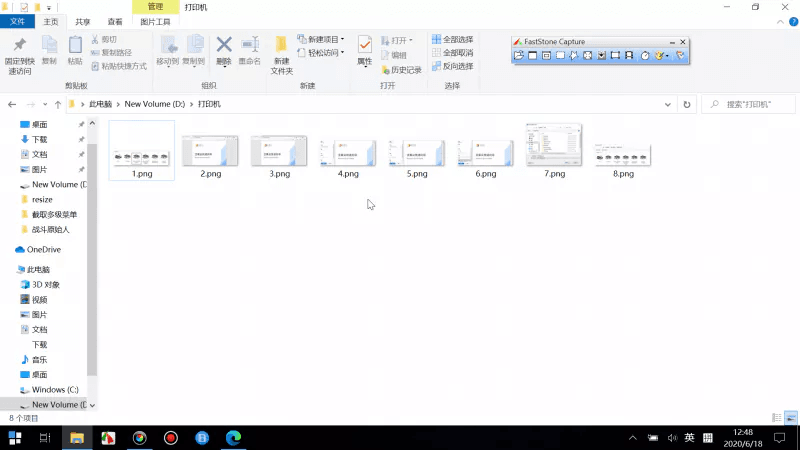
Task: Click the Delete (删除) ribbon icon
Action: tap(223, 51)
